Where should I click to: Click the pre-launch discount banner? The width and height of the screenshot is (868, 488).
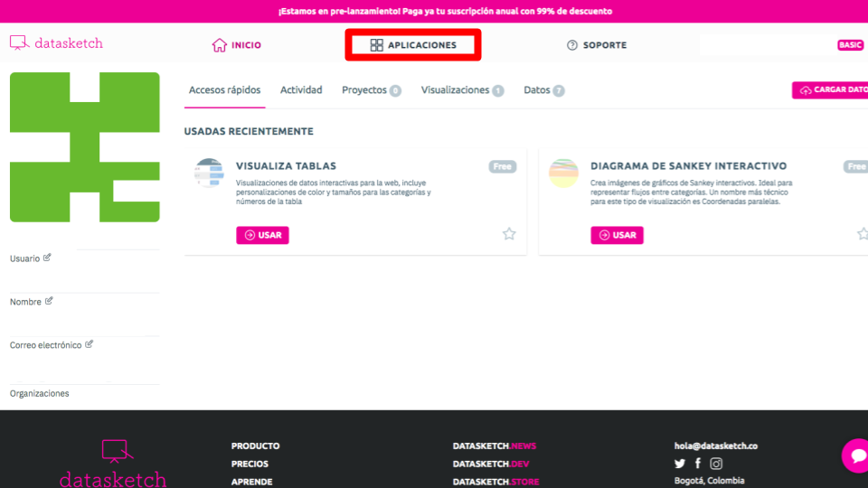pos(434,11)
